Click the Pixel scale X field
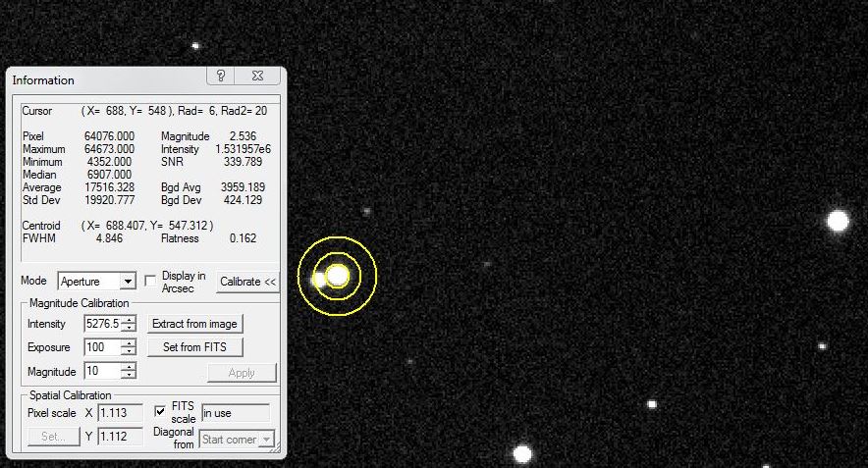The image size is (868, 468). click(120, 413)
